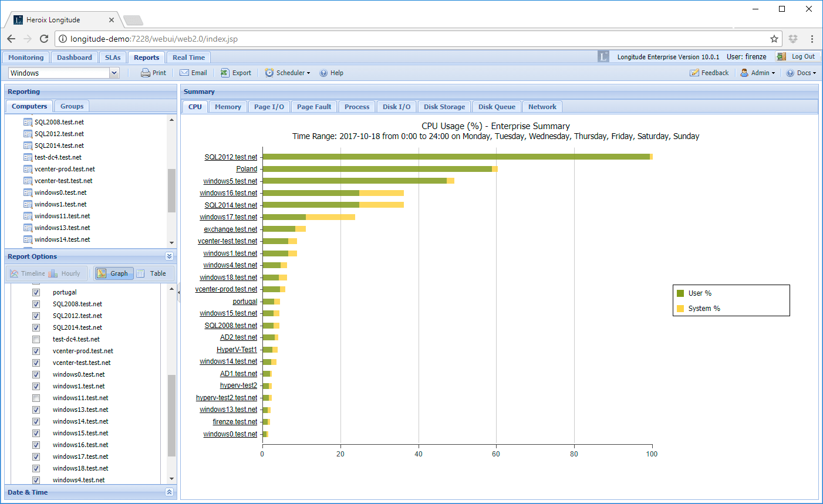The height and width of the screenshot is (504, 823).
Task: Open Help from the toolbar
Action: tap(323, 73)
